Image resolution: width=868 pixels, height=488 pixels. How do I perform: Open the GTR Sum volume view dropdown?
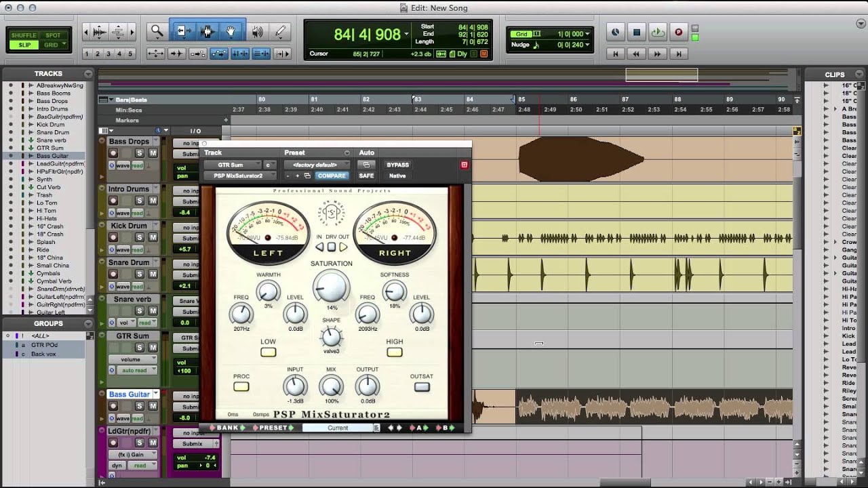pyautogui.click(x=134, y=359)
